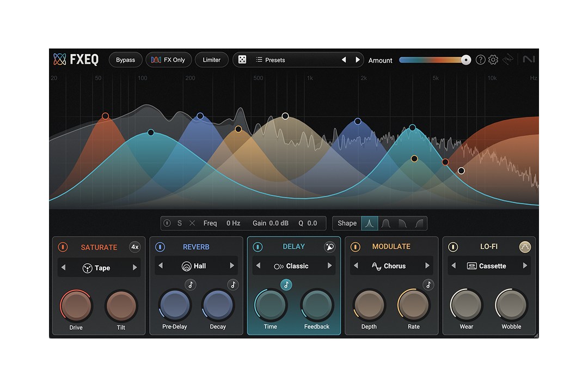Image resolution: width=588 pixels, height=387 pixels.
Task: Toggle Pre-Delay tempo sync note icon
Action: pos(191,285)
